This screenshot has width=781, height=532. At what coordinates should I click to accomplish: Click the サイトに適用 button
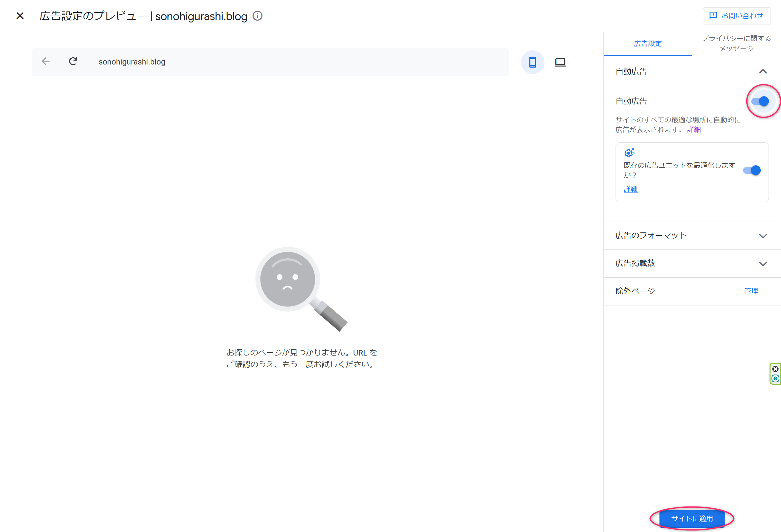(692, 519)
